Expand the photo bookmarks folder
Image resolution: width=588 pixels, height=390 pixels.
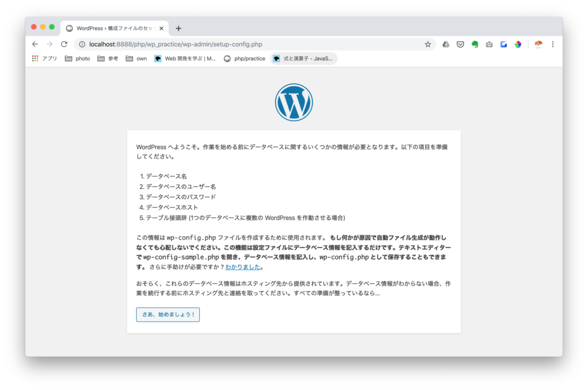78,59
